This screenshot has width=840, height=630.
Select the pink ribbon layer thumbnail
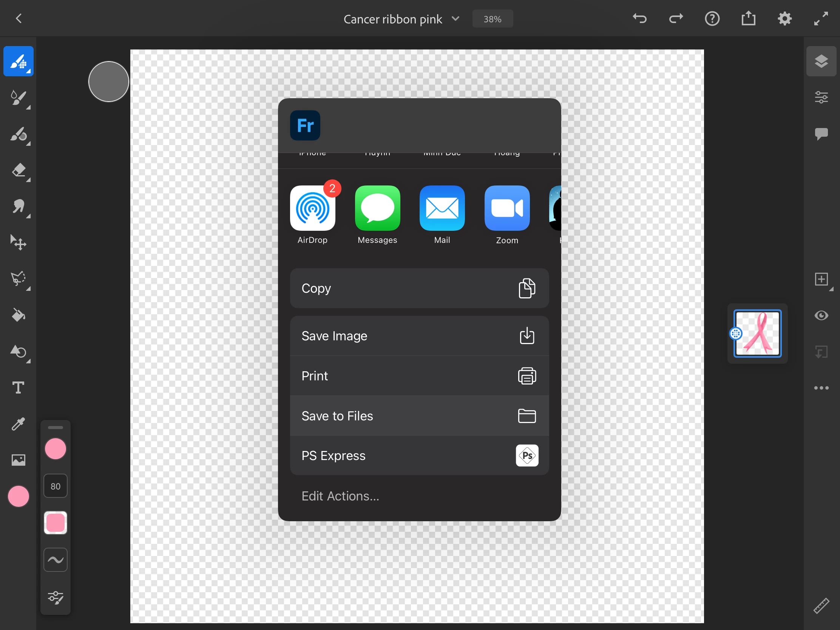[757, 334]
